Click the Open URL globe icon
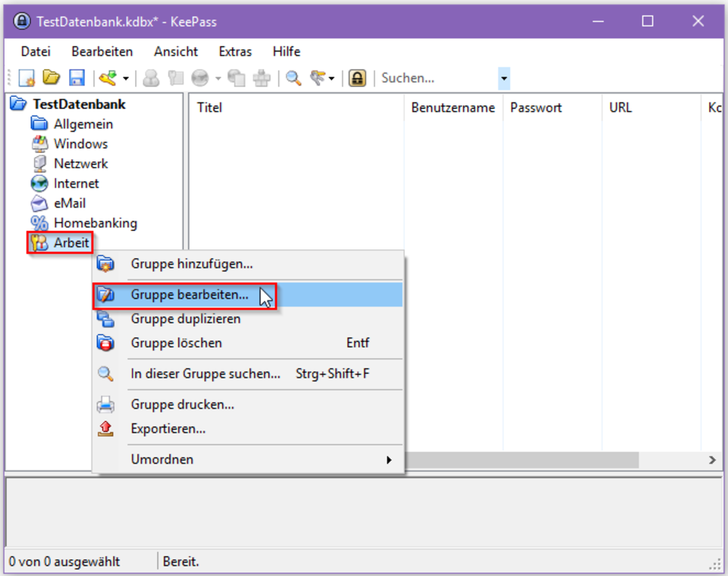Screen dimensions: 728x576 click(x=200, y=78)
